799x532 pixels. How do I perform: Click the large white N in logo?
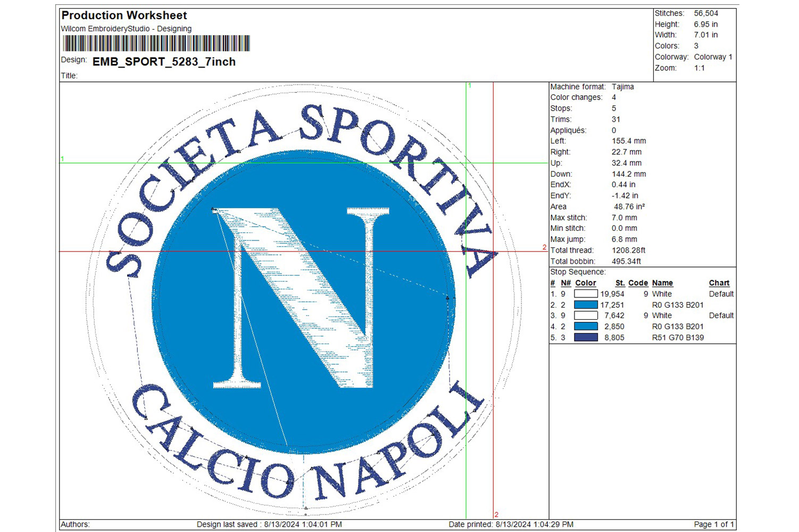coord(302,298)
